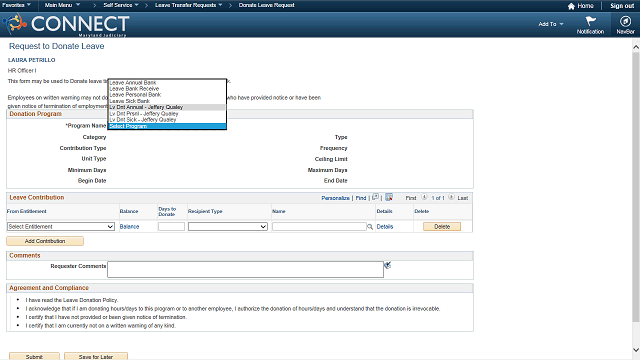This screenshot has width=640, height=360.
Task: Click the LAURA PETRILLO name text
Action: coord(31,60)
